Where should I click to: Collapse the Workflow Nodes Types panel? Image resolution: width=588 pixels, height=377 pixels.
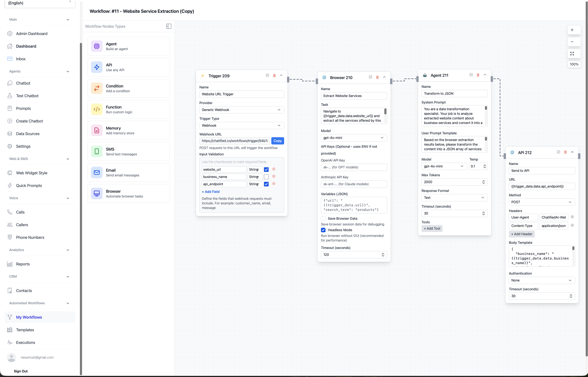point(169,26)
